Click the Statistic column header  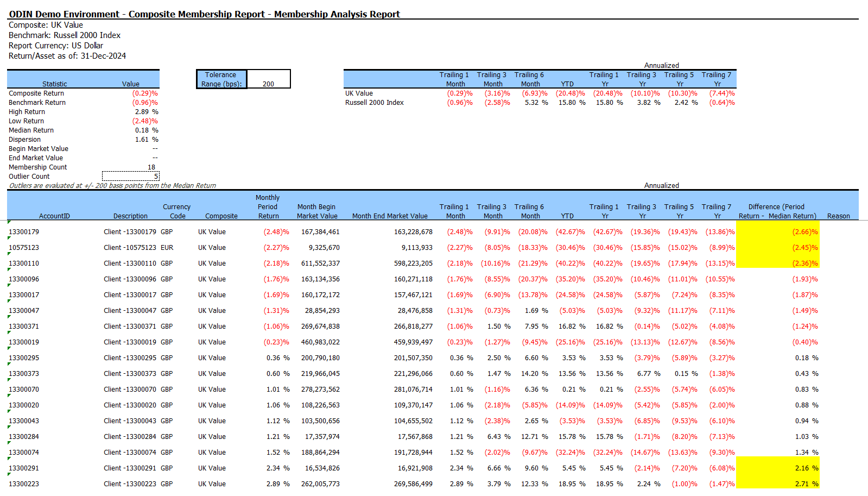click(x=55, y=84)
